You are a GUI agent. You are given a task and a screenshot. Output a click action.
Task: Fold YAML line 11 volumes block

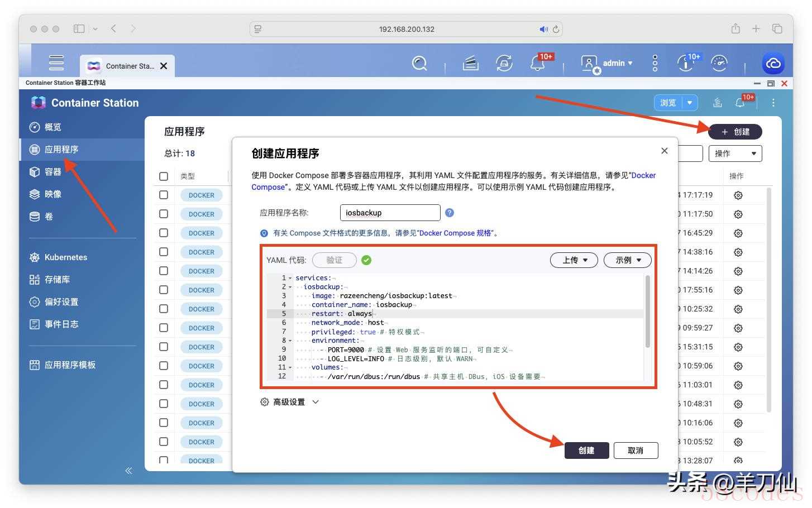pyautogui.click(x=290, y=367)
